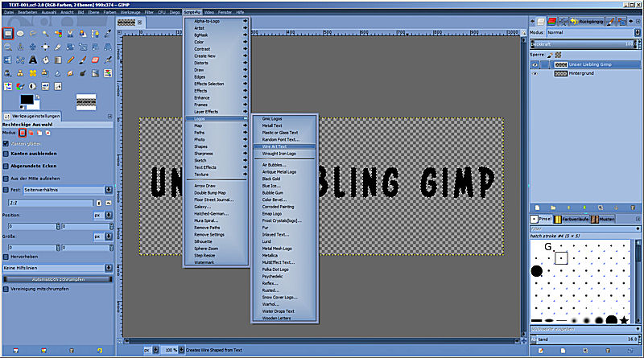644x358 pixels.
Task: Open the Position unit 'px' dropdown
Action: (103, 215)
